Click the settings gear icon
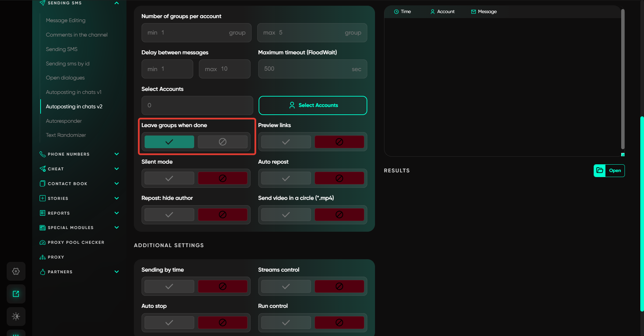The width and height of the screenshot is (644, 336). [16, 271]
